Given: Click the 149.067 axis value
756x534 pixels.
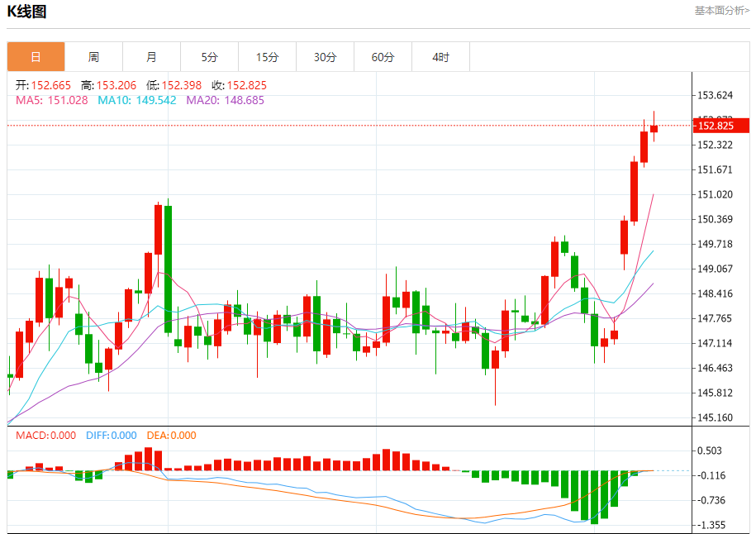Looking at the screenshot, I should [x=715, y=269].
